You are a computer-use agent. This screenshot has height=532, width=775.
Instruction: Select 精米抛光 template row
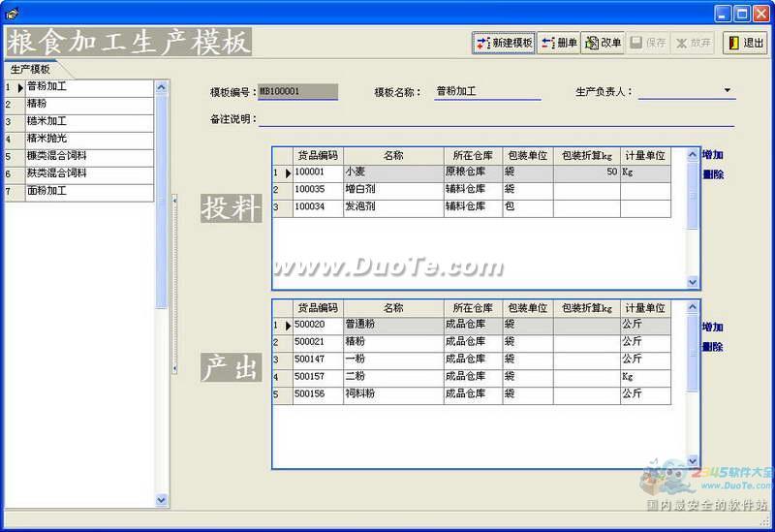(x=89, y=139)
